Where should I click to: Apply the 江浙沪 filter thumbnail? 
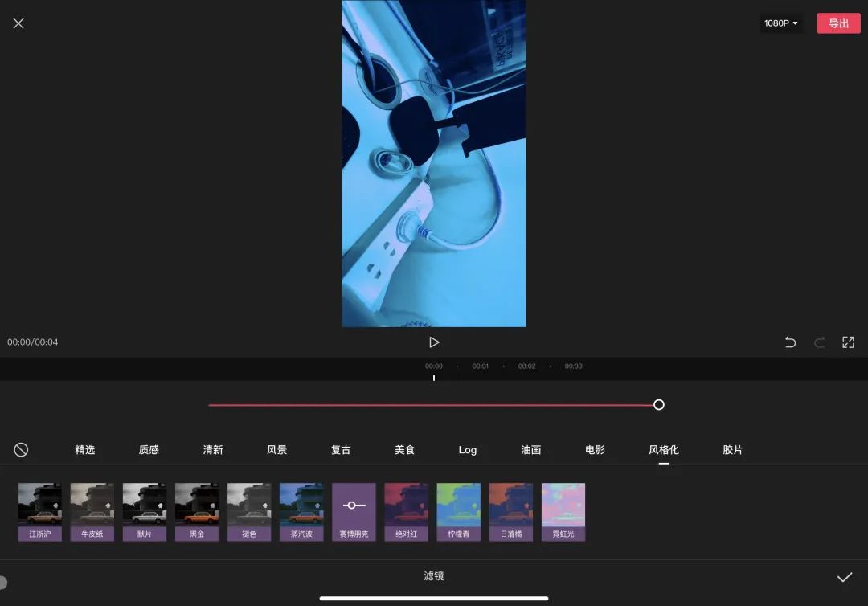click(x=40, y=512)
